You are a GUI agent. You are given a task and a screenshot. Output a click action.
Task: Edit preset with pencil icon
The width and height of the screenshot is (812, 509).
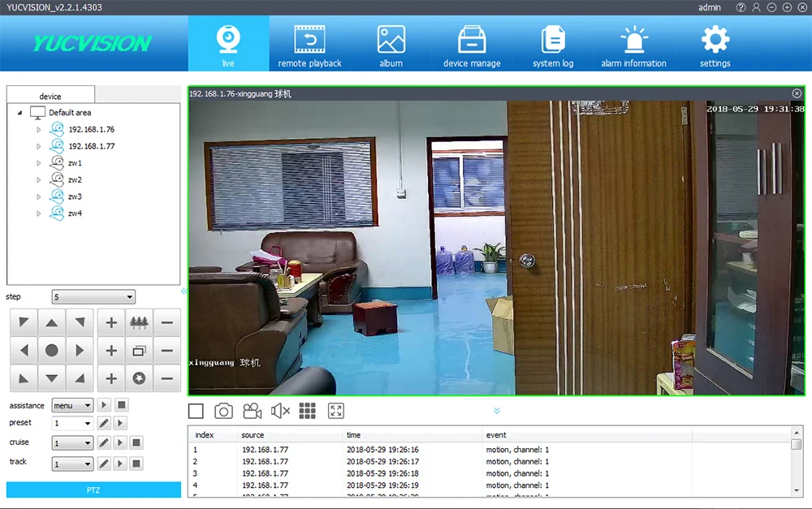pyautogui.click(x=104, y=423)
